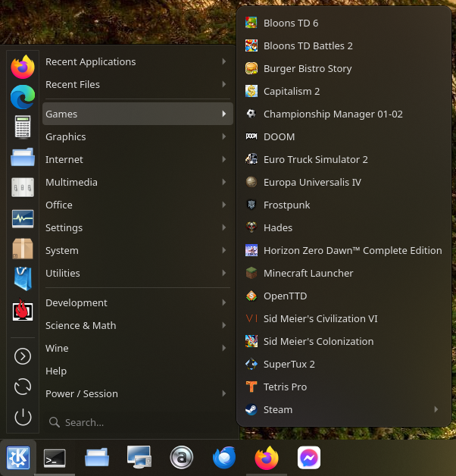Launch DOOM from the Games list
The image size is (456, 476).
(279, 136)
